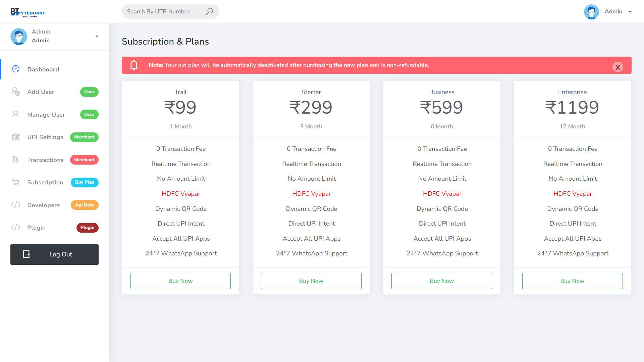Screen dimensions: 644x362
Task: Click the Subscription cart icon
Action: tap(16, 182)
